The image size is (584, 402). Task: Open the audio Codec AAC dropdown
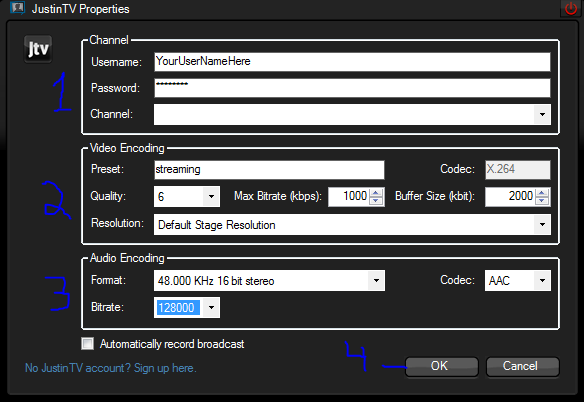point(542,281)
